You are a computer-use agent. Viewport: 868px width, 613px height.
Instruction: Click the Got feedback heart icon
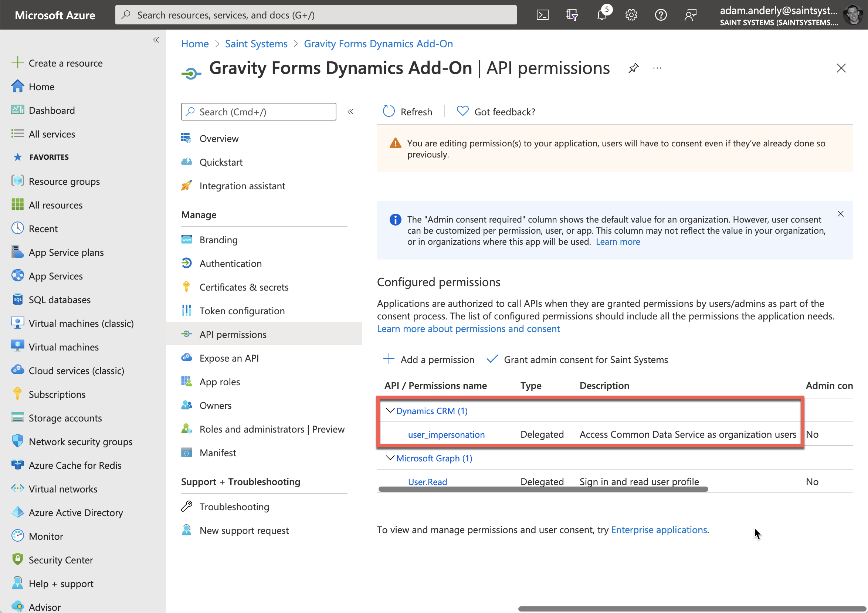pyautogui.click(x=462, y=111)
